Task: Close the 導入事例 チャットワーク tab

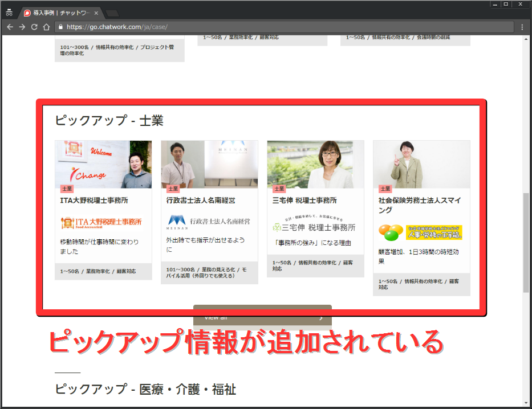Action: (x=96, y=13)
